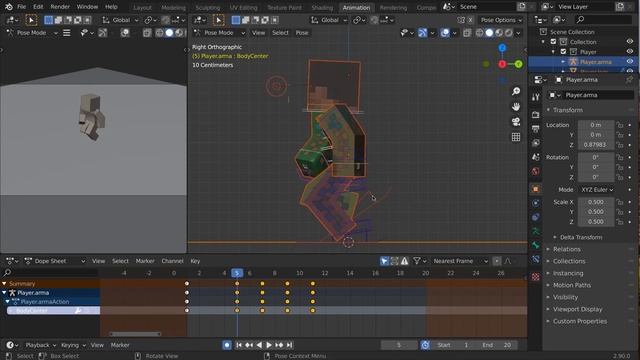Screen dimensions: 640x360
Task: Toggle Collection exclude checkbox in Outliner
Action: pyautogui.click(x=553, y=42)
